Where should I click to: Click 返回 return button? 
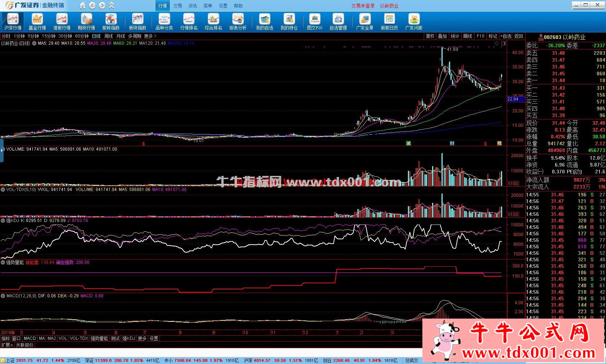point(519,36)
